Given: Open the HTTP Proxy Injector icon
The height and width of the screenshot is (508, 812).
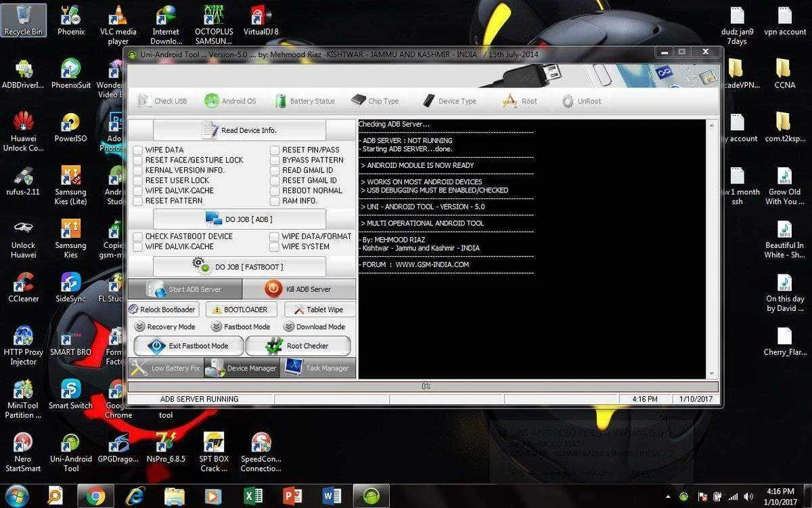Looking at the screenshot, I should tap(23, 345).
